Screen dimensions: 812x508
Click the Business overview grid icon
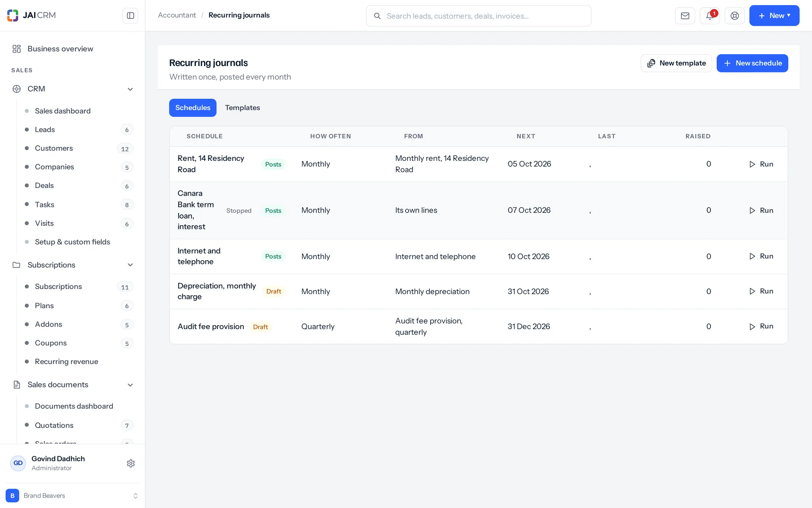(x=16, y=49)
